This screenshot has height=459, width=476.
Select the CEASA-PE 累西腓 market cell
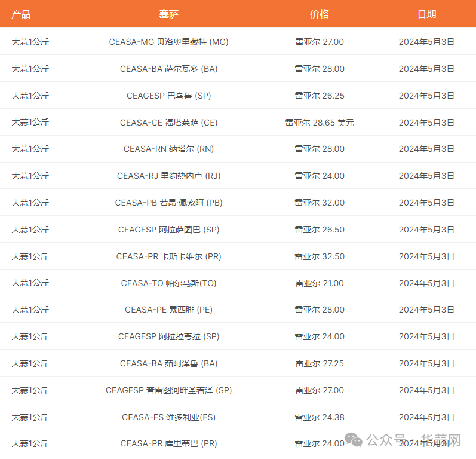point(168,310)
